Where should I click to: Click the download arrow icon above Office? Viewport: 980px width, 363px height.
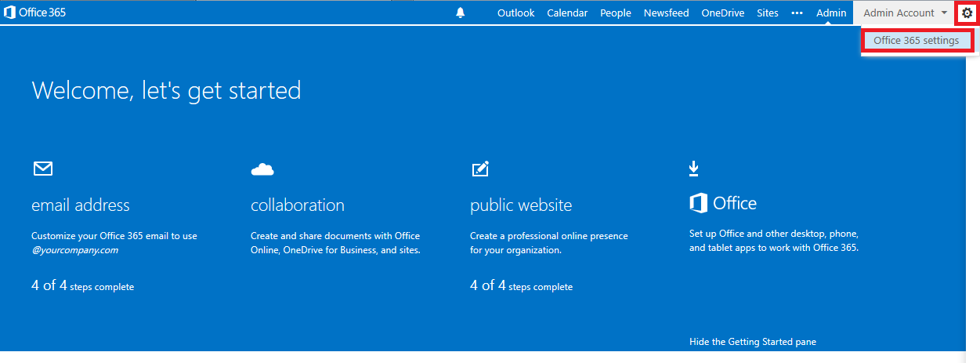[x=693, y=169]
